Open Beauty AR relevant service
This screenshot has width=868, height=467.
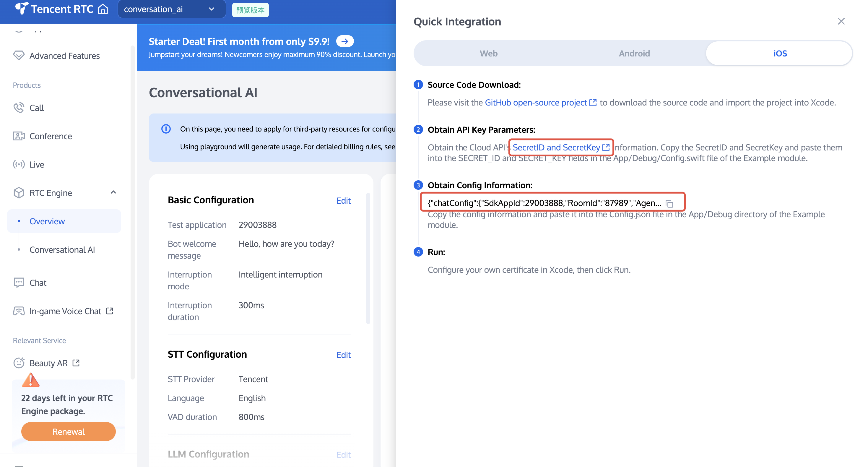[x=48, y=363]
